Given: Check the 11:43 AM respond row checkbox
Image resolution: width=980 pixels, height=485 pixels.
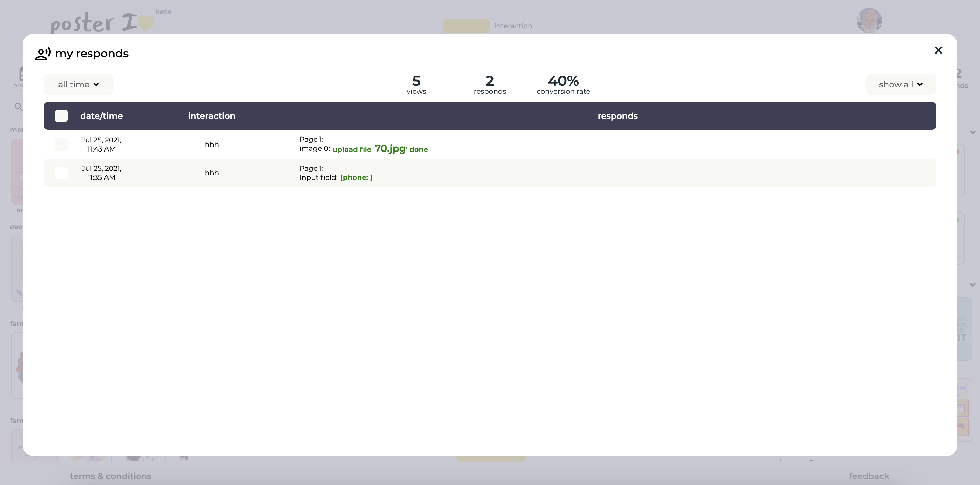Looking at the screenshot, I should click(x=61, y=145).
